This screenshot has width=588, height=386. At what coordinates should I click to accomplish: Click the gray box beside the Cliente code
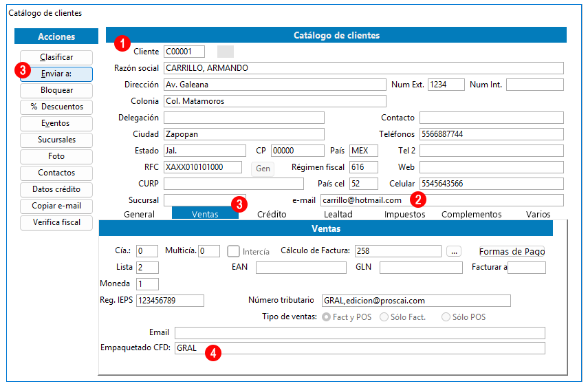(x=226, y=52)
